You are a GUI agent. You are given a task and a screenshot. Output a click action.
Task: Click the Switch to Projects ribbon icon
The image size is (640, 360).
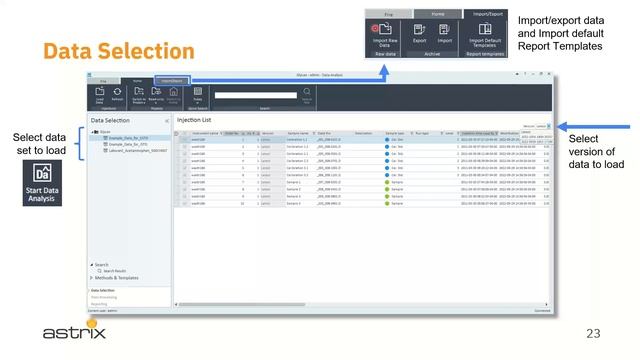click(x=139, y=91)
